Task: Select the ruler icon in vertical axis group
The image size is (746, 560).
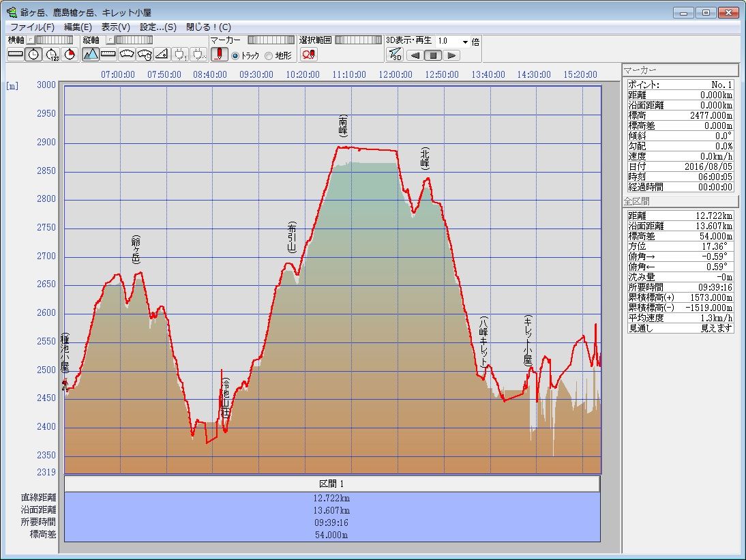Action: tap(108, 55)
